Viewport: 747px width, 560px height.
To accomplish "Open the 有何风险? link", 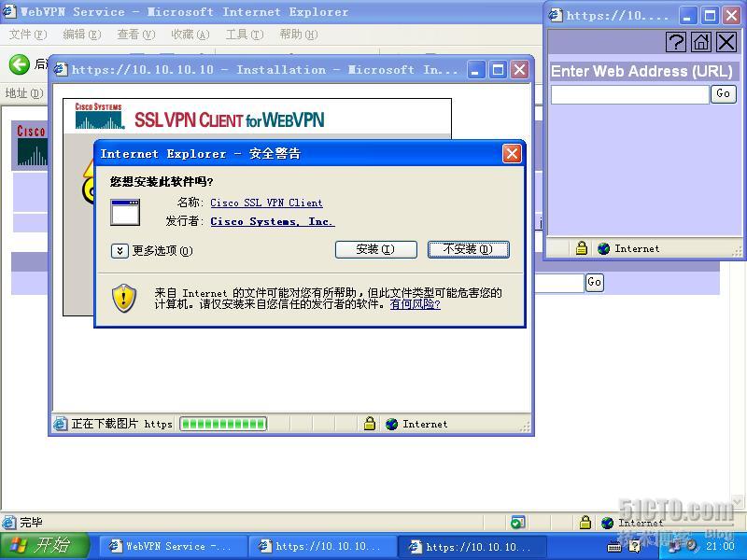I will tap(415, 304).
